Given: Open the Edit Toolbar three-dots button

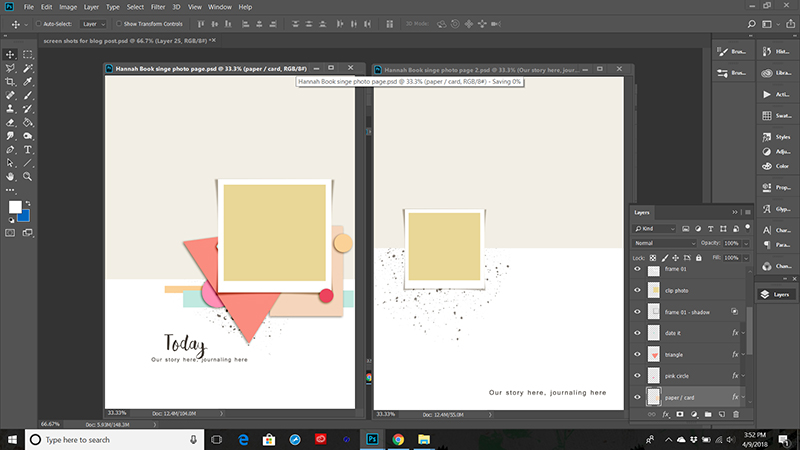Looking at the screenshot, I should (10, 190).
